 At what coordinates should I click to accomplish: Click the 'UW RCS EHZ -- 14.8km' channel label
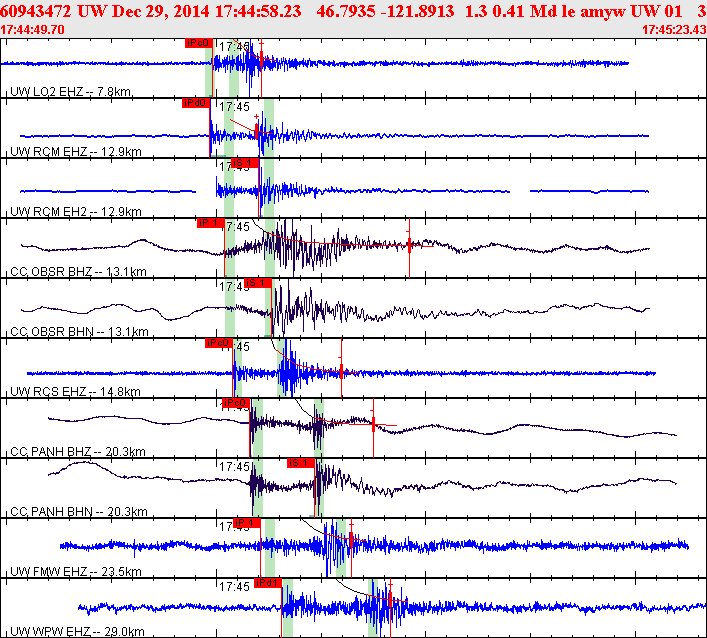(75, 392)
